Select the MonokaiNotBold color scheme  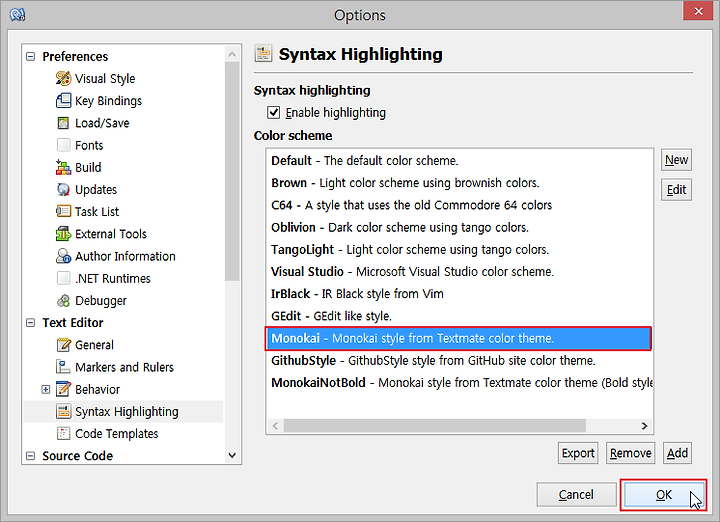tap(459, 382)
